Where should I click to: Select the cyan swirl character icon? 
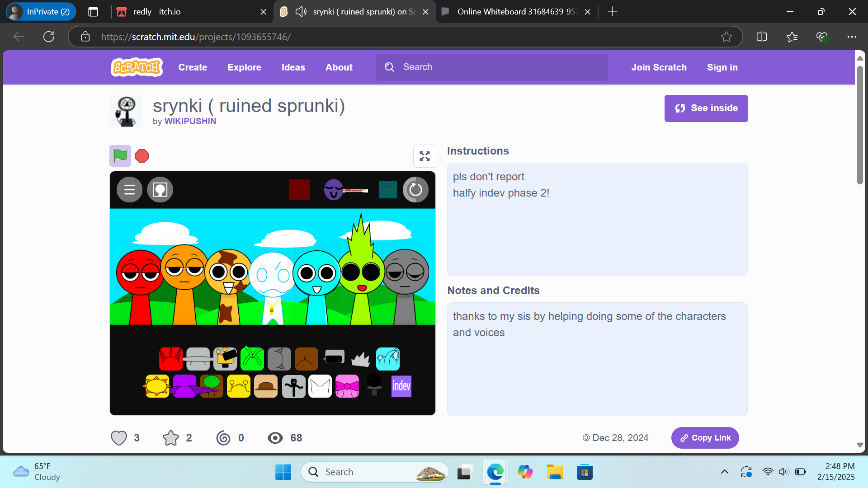click(x=388, y=359)
